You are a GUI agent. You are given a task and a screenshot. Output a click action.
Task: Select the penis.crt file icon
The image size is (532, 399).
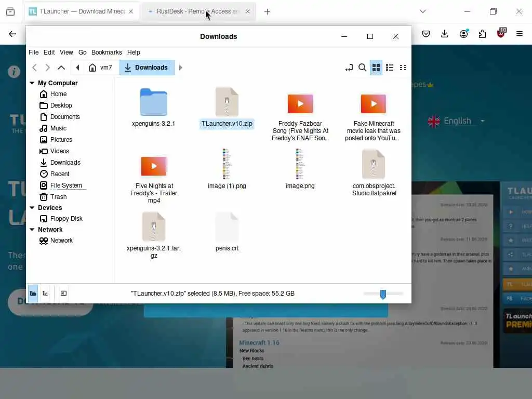(227, 227)
